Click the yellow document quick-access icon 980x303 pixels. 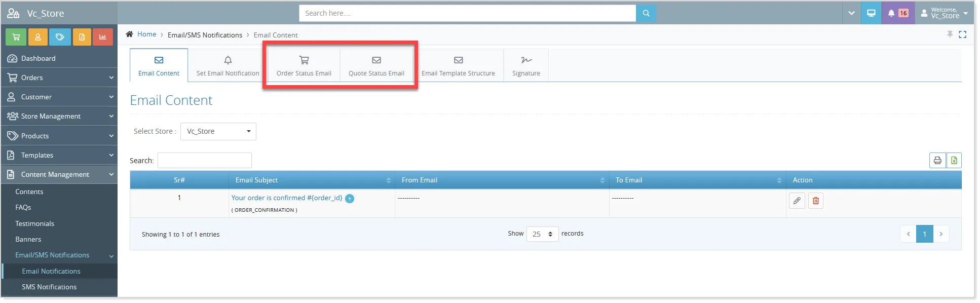coord(82,37)
